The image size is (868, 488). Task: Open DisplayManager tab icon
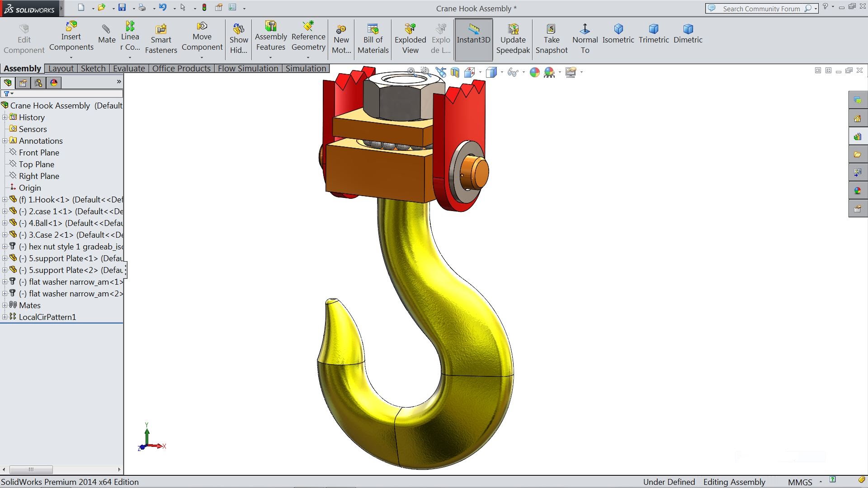click(54, 83)
